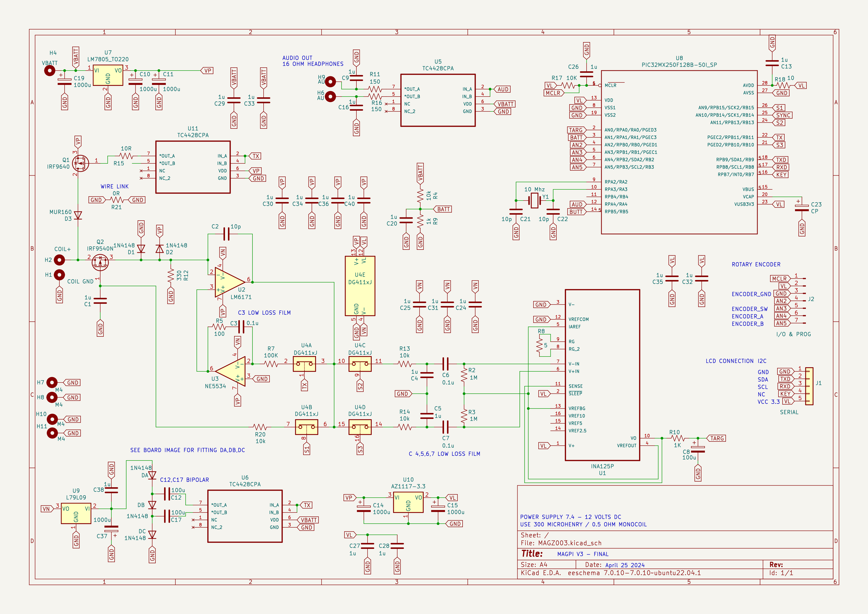Select the 'Size: A4' title block field
This screenshot has height=614, width=868.
[x=534, y=564]
